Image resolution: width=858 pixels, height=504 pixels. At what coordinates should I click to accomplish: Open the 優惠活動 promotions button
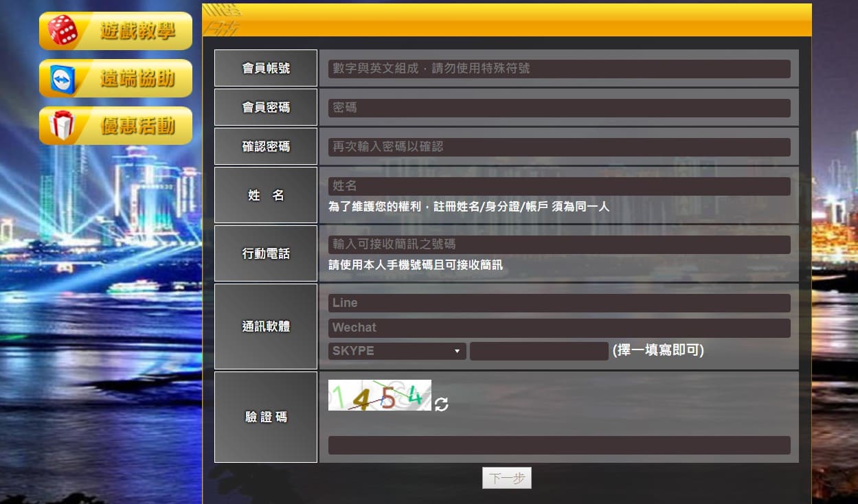(115, 126)
